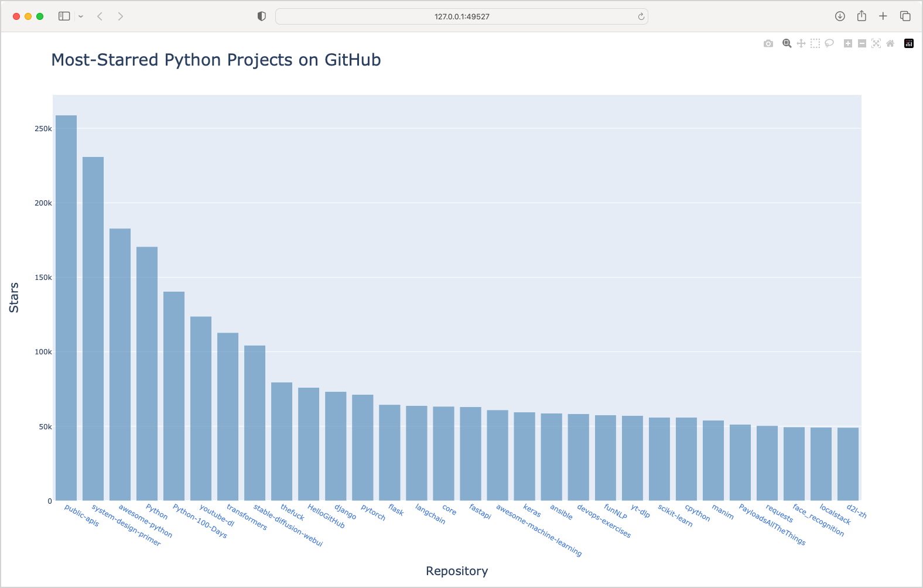
Task: Open the sidebar options dropdown chevron
Action: (x=81, y=16)
